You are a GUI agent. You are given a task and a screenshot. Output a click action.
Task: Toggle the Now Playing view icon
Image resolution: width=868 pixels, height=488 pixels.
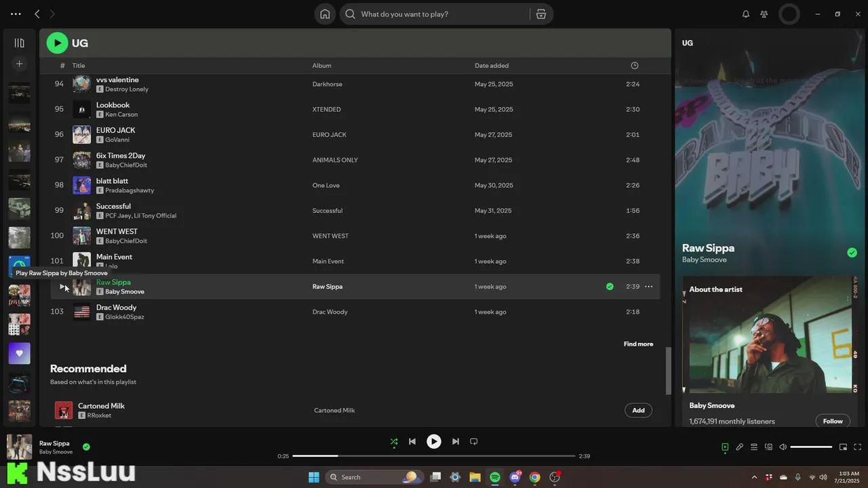(x=725, y=447)
